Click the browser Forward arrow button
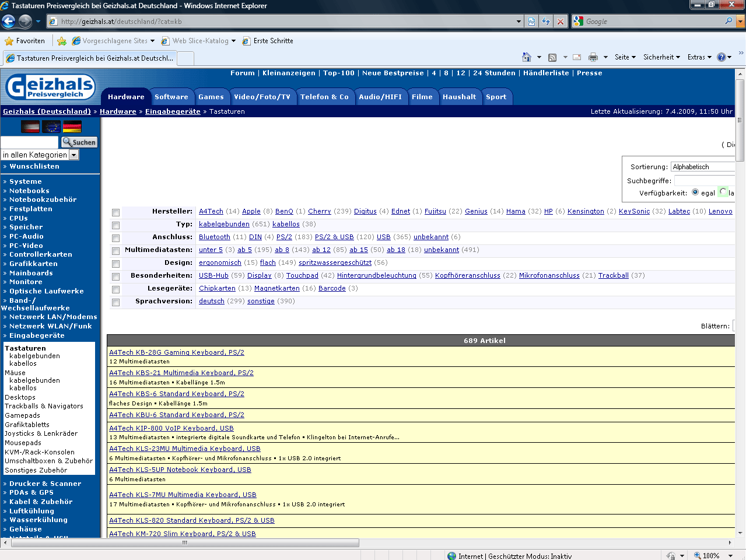746x560 pixels. 25,22
